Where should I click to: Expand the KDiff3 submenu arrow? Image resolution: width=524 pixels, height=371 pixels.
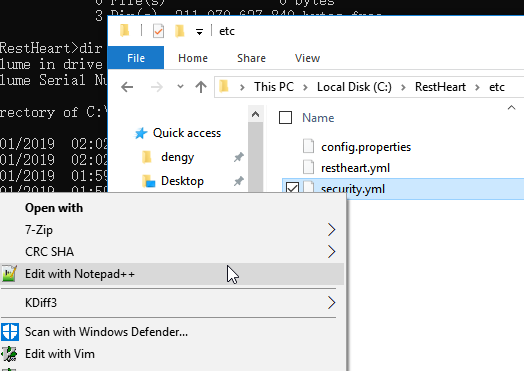331,302
